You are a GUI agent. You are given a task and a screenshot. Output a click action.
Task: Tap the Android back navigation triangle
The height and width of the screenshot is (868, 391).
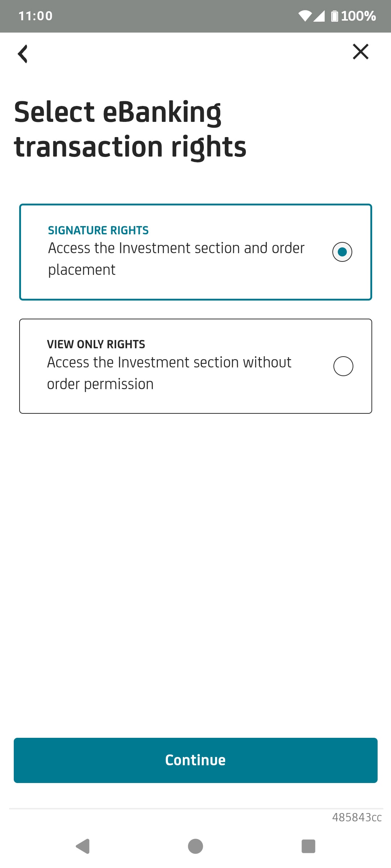[x=83, y=846]
